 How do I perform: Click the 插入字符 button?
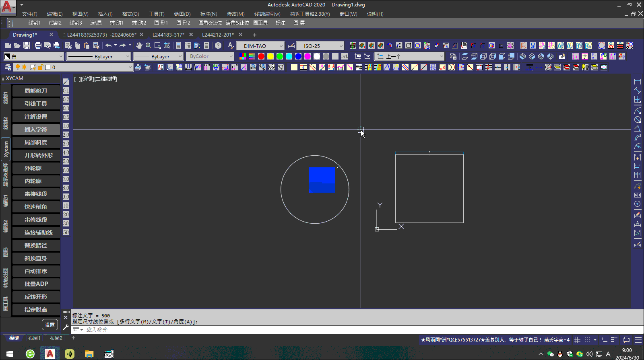(x=36, y=130)
